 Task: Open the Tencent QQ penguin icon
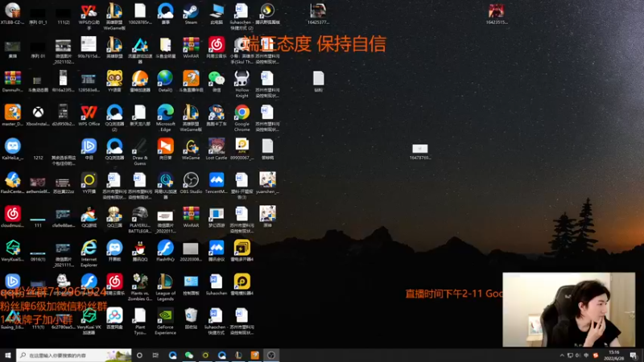coord(139,251)
